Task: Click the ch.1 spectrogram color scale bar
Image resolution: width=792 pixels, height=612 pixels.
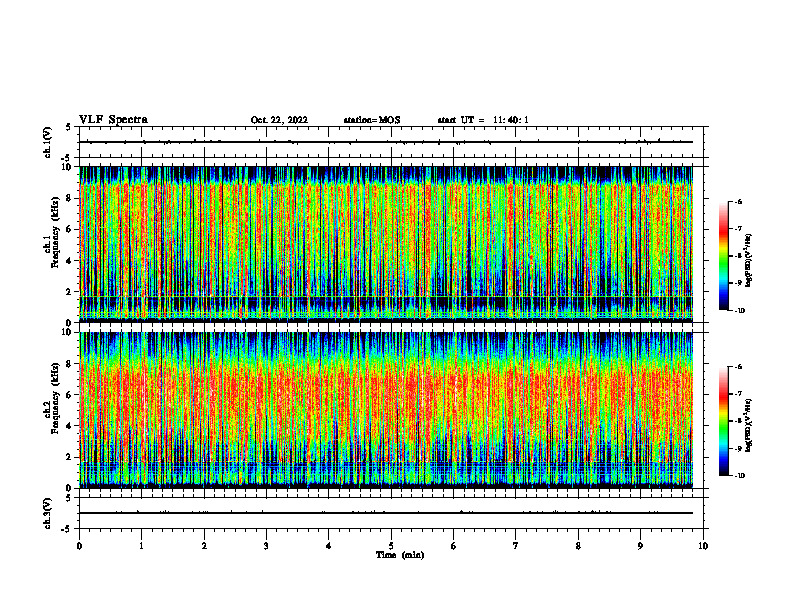Action: click(723, 256)
